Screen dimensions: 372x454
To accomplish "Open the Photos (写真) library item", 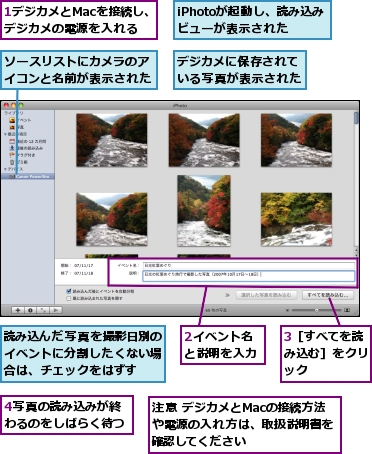I will [17, 127].
